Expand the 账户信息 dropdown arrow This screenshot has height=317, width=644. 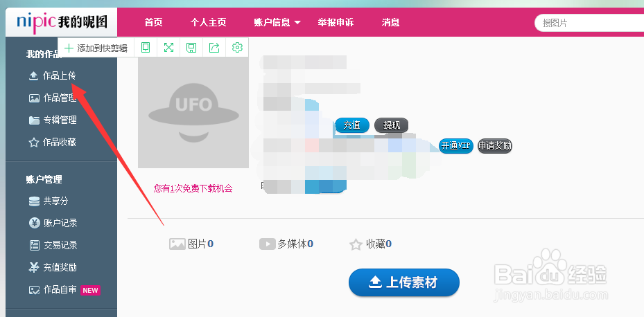pos(297,22)
